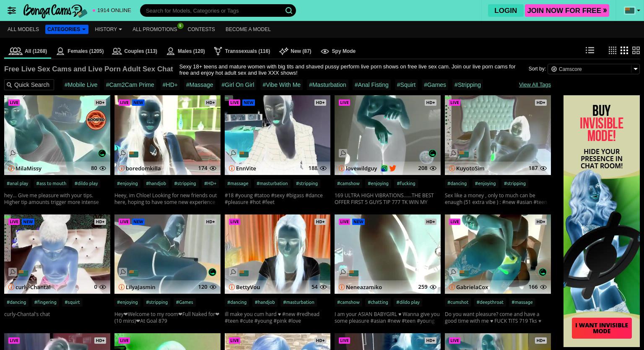644x350 pixels.
Task: Open the language flag dropdown
Action: pos(632,10)
